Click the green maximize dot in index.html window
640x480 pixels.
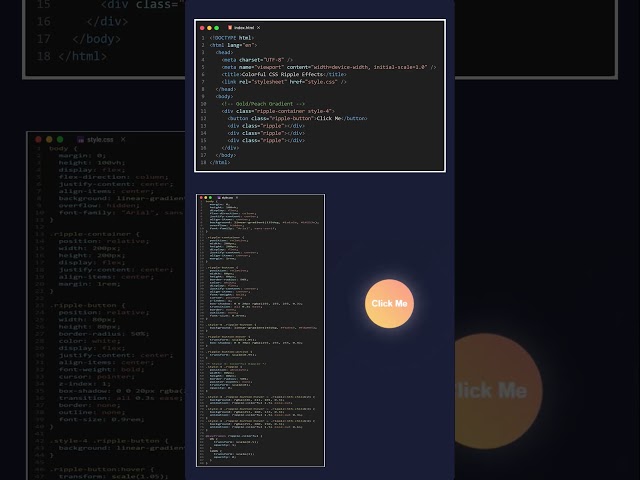[217, 28]
